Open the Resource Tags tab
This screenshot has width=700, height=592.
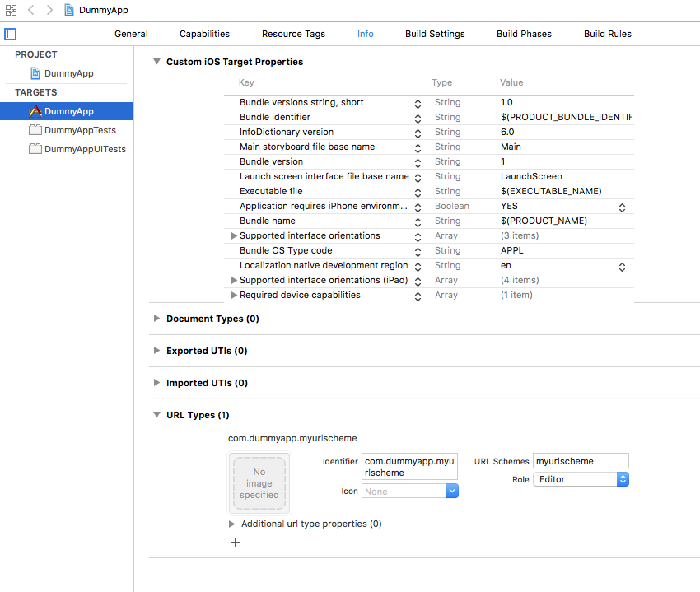click(293, 34)
